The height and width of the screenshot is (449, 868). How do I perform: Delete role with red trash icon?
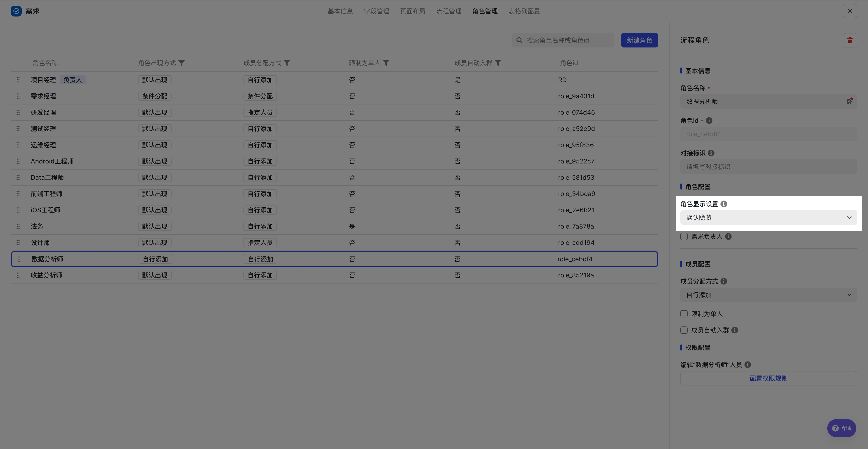(850, 40)
